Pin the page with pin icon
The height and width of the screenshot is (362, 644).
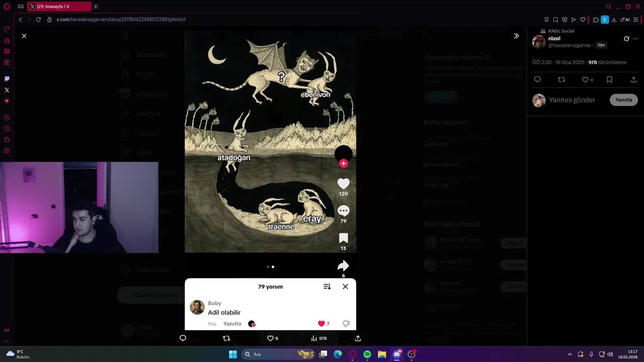point(546,20)
